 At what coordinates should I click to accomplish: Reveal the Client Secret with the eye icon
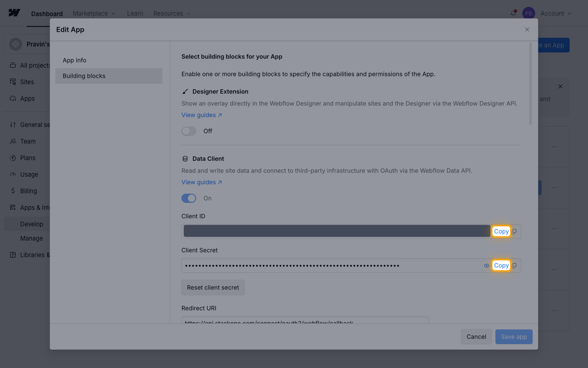[486, 265]
